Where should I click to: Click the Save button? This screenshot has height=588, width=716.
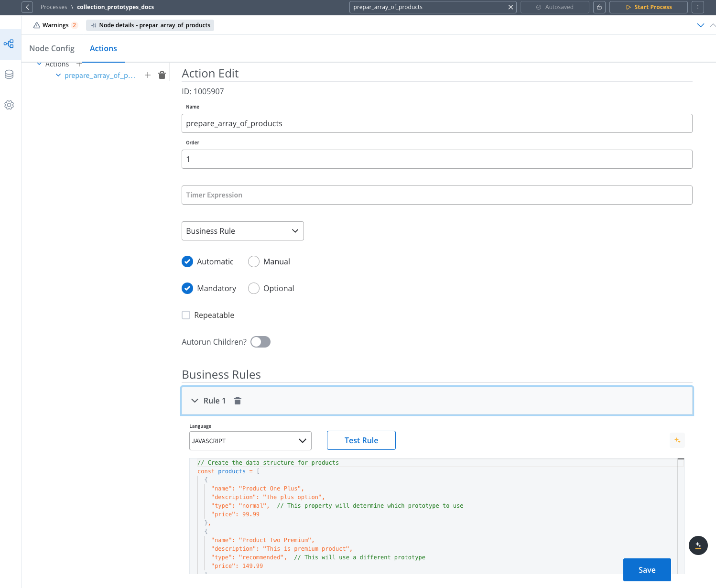(647, 570)
